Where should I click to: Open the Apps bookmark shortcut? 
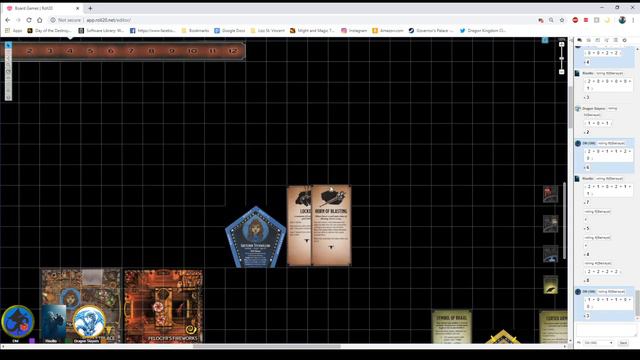tap(13, 31)
